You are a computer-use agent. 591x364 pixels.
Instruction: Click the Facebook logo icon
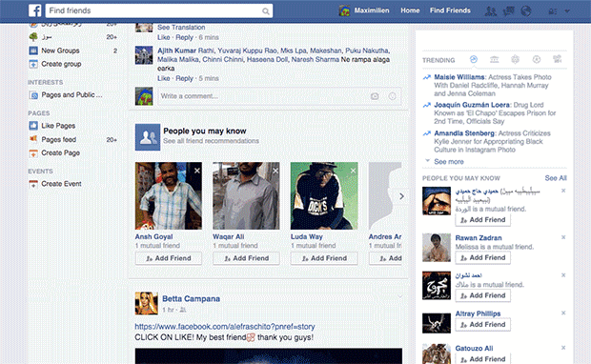click(x=34, y=10)
